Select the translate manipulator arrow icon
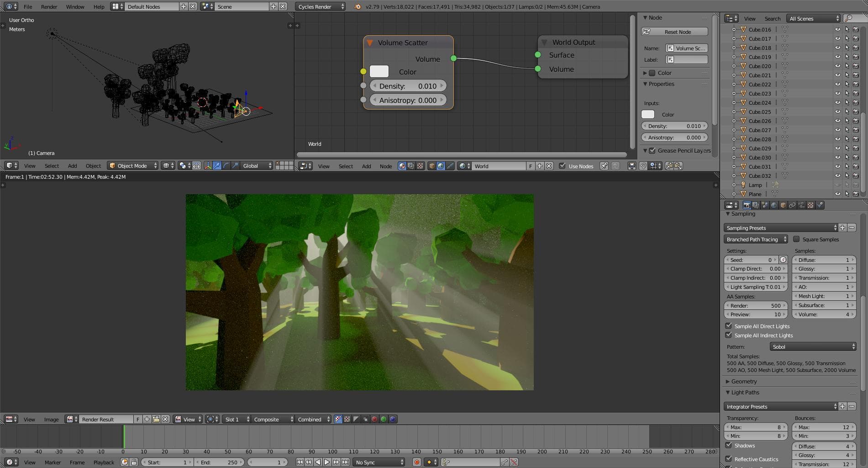 (x=217, y=165)
